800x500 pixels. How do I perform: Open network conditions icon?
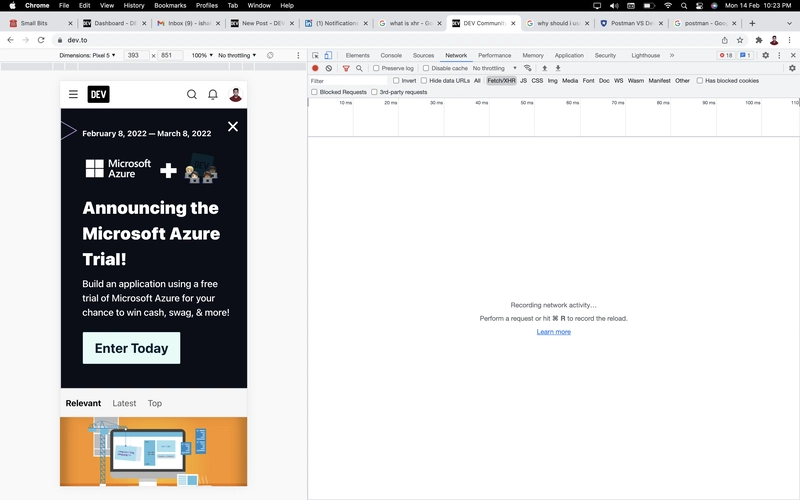pyautogui.click(x=528, y=68)
